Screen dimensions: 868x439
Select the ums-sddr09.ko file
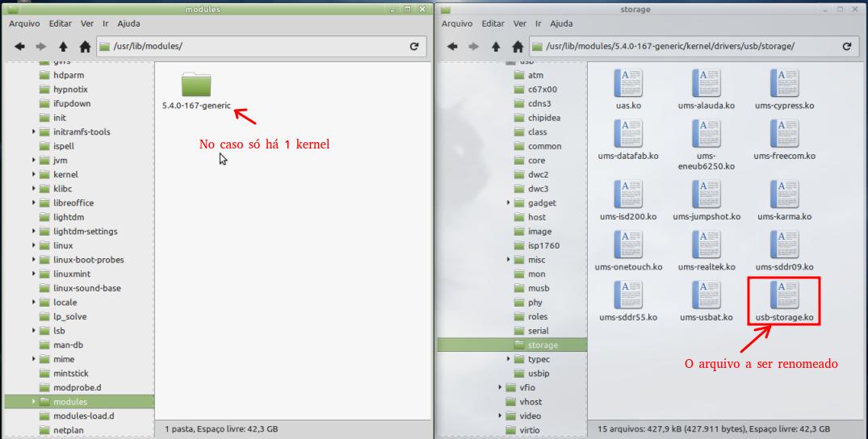pos(784,251)
